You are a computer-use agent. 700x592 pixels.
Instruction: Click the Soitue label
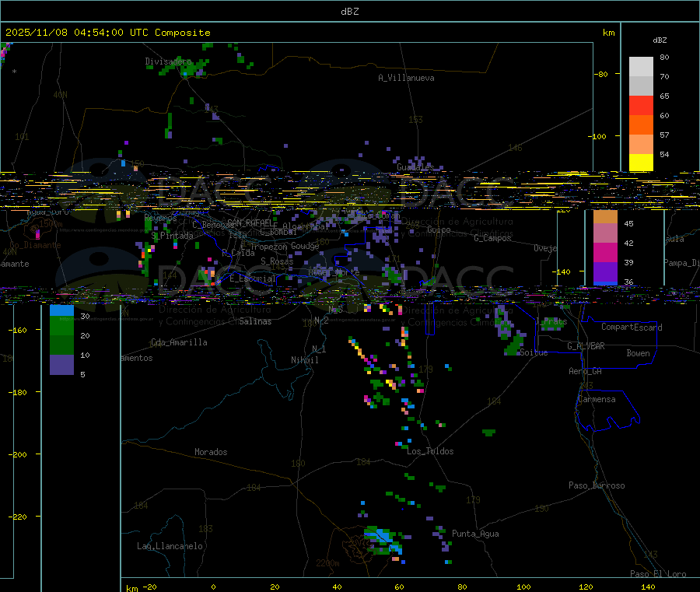[x=534, y=352]
